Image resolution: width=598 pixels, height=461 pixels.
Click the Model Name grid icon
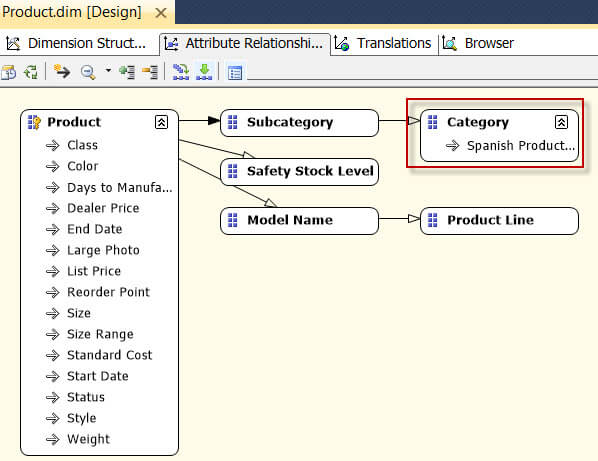tap(233, 220)
